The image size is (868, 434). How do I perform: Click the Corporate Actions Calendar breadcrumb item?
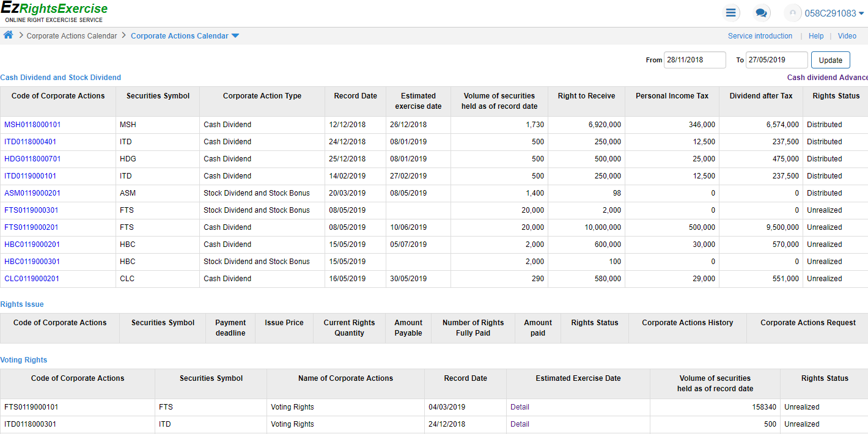(x=72, y=36)
